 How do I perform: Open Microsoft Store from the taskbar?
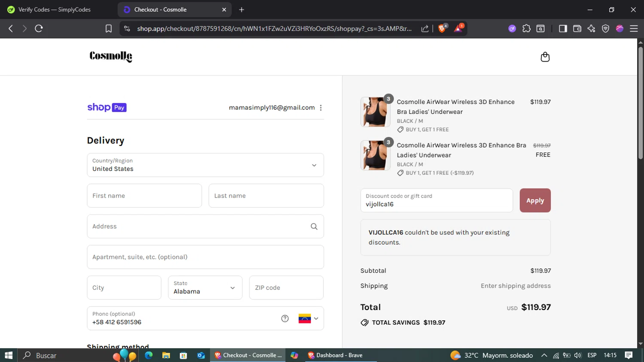(183, 355)
